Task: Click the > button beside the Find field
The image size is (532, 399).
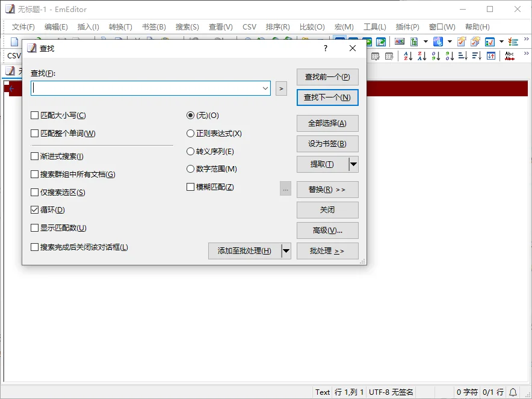Action: tap(281, 88)
